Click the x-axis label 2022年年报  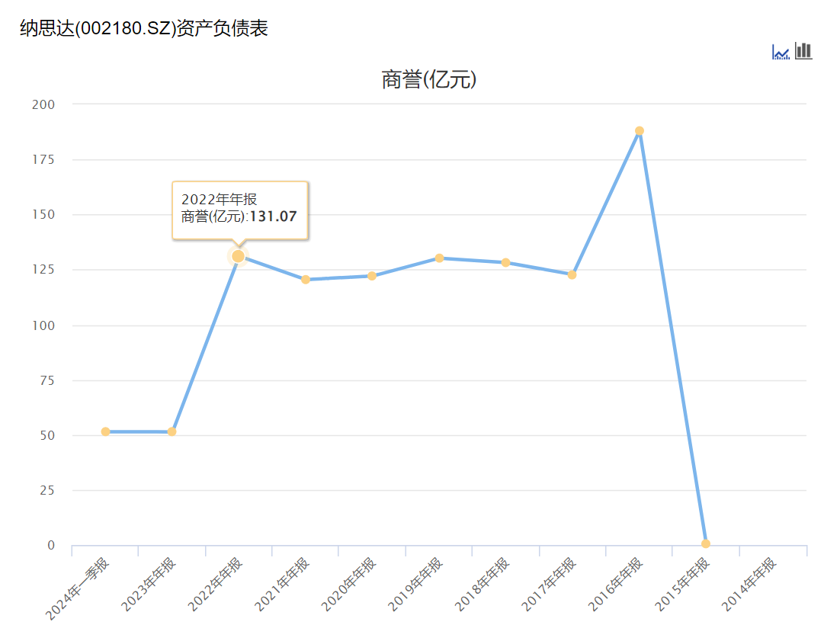216,585
